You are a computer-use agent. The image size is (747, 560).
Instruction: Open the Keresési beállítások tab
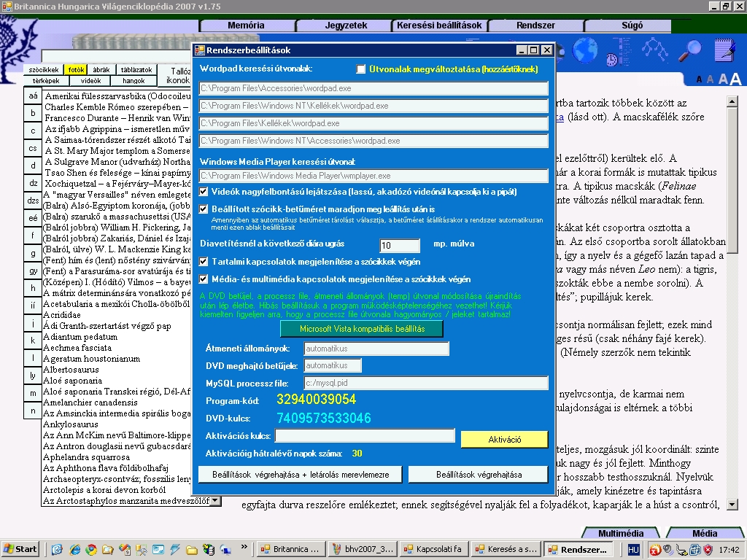point(439,26)
